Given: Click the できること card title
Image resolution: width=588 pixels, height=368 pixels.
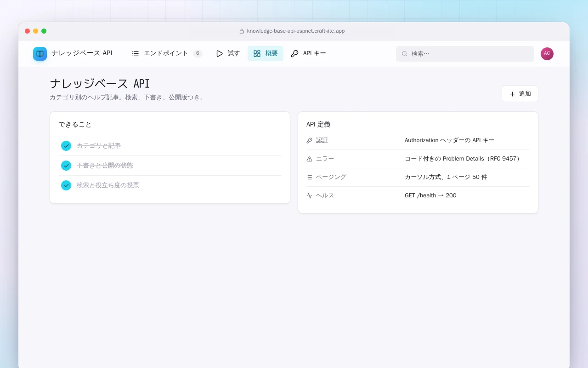Looking at the screenshot, I should point(75,125).
